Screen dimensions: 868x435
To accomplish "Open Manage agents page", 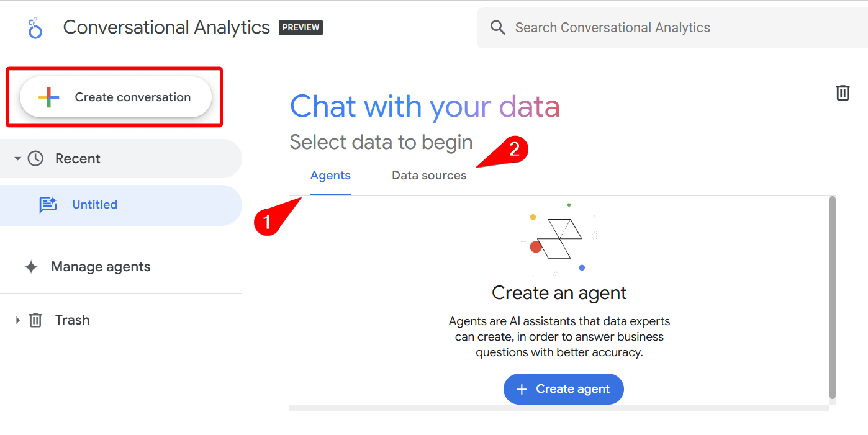I will [101, 267].
